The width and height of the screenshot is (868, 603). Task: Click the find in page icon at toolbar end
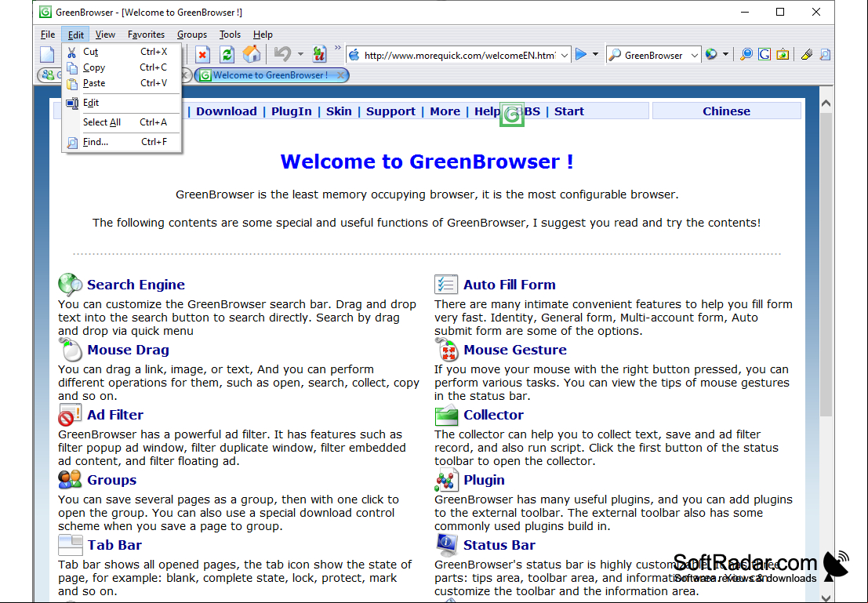825,54
